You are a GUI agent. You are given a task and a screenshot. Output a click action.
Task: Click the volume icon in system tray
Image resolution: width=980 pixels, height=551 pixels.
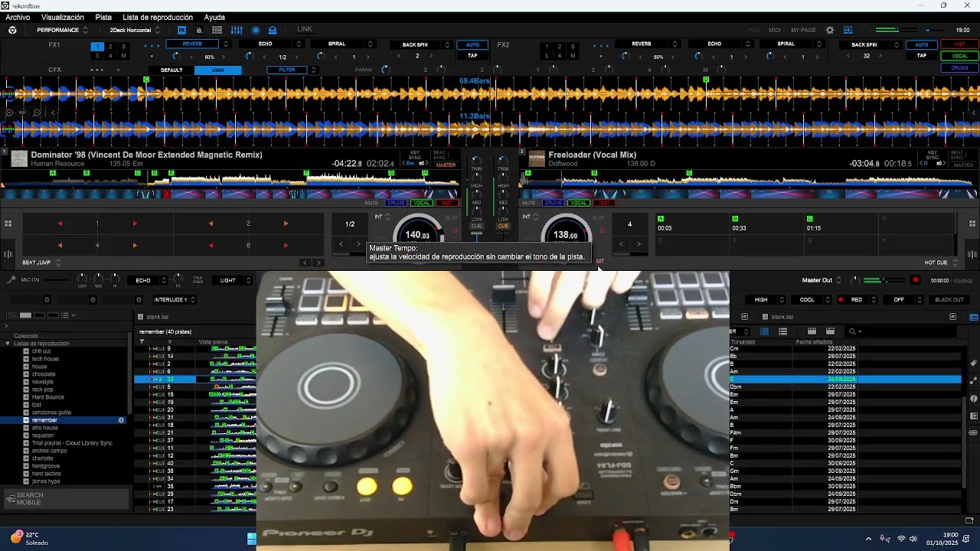[x=913, y=539]
